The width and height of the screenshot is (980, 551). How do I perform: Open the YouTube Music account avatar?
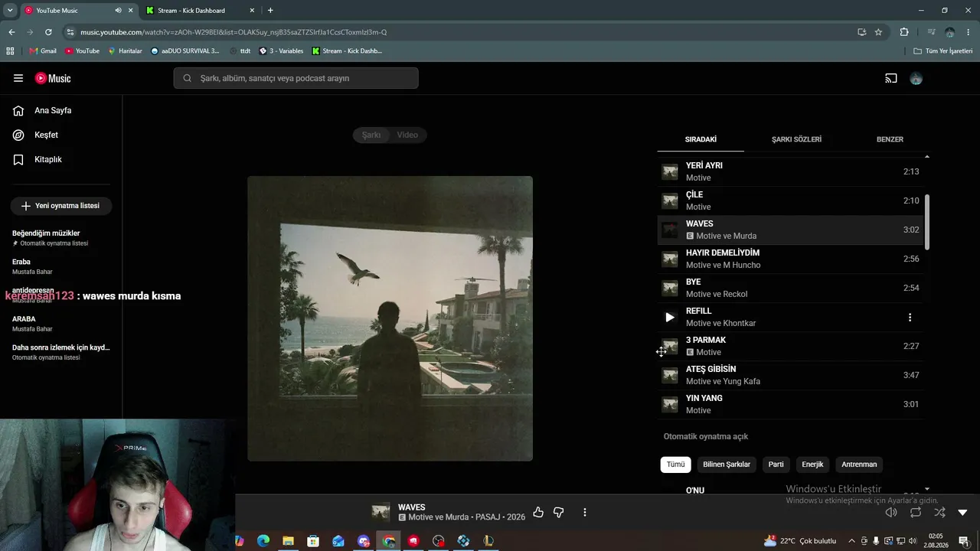coord(916,78)
